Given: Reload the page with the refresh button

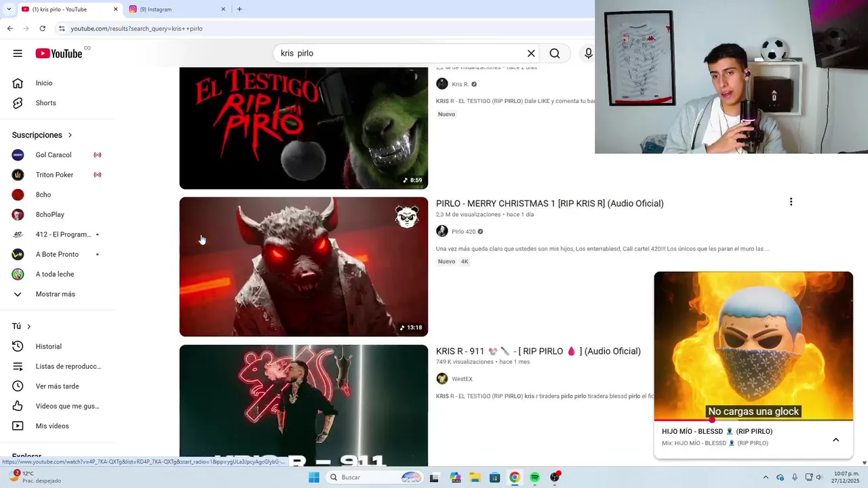Looking at the screenshot, I should (42, 28).
